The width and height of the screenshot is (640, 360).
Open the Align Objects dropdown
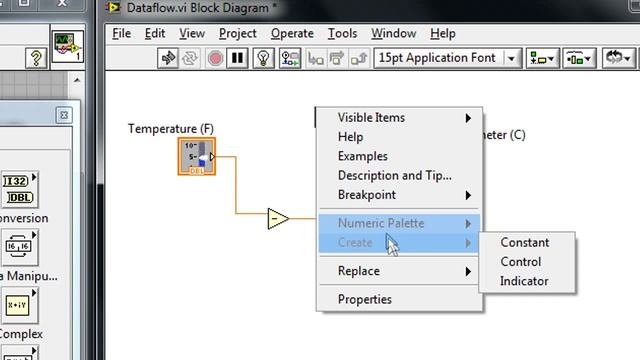pyautogui.click(x=542, y=58)
